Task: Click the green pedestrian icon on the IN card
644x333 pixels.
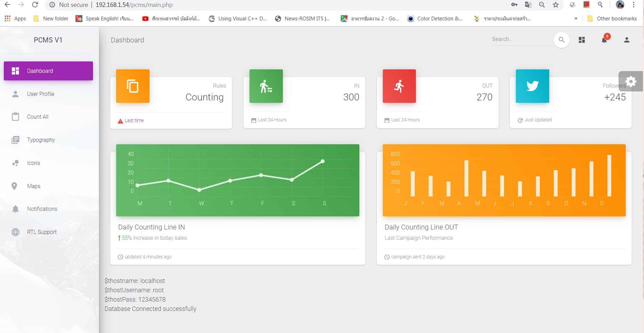Action: [266, 86]
